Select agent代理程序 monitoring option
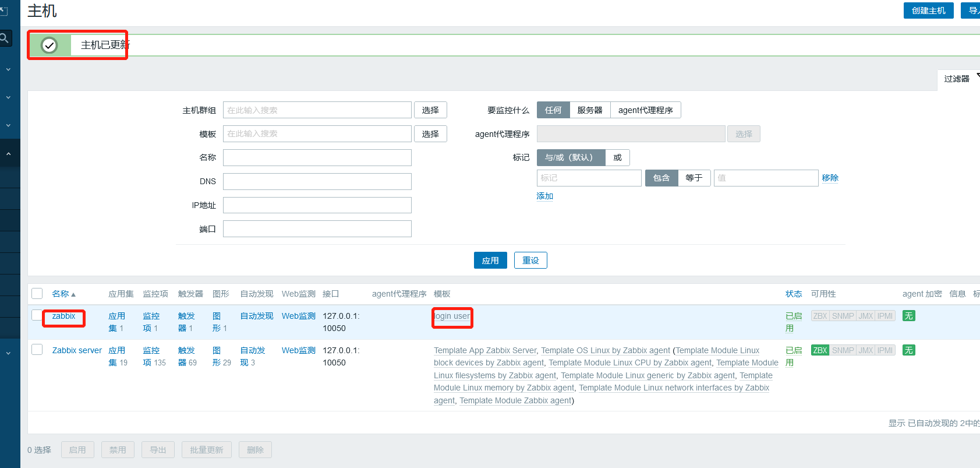Screen dimensions: 980x468 coord(645,110)
